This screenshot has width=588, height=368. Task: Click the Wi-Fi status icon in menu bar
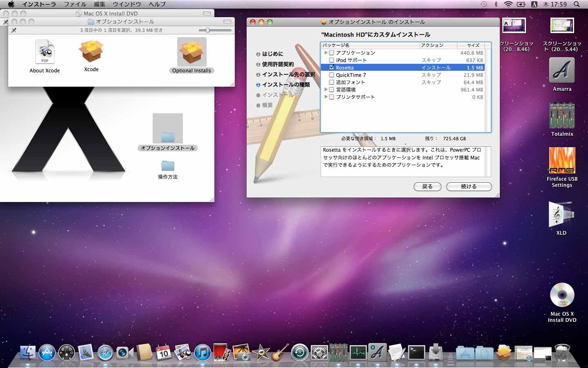(x=508, y=4)
